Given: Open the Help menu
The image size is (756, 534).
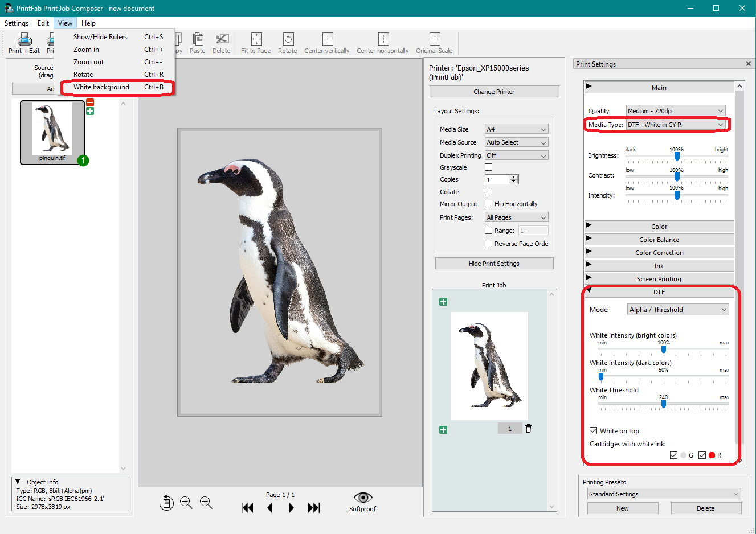Looking at the screenshot, I should [88, 23].
